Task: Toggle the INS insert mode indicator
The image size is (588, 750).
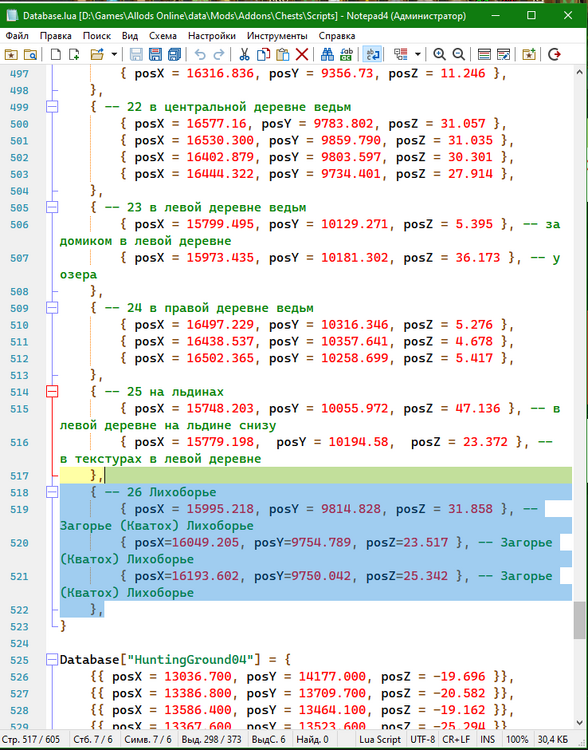Action: point(488,739)
